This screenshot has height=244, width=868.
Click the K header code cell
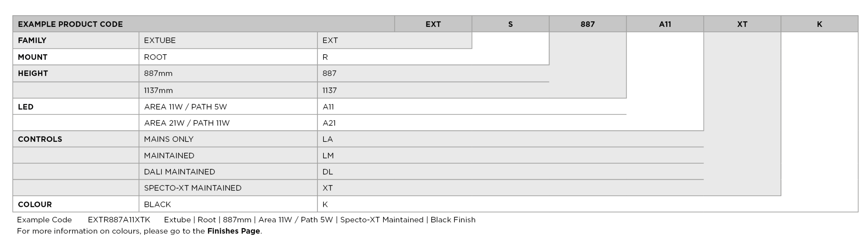coord(819,24)
